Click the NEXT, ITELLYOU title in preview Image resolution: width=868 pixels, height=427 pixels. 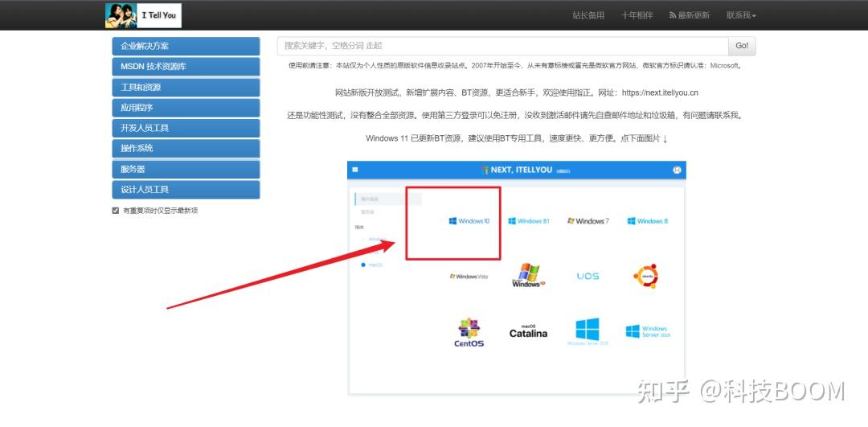pyautogui.click(x=521, y=170)
